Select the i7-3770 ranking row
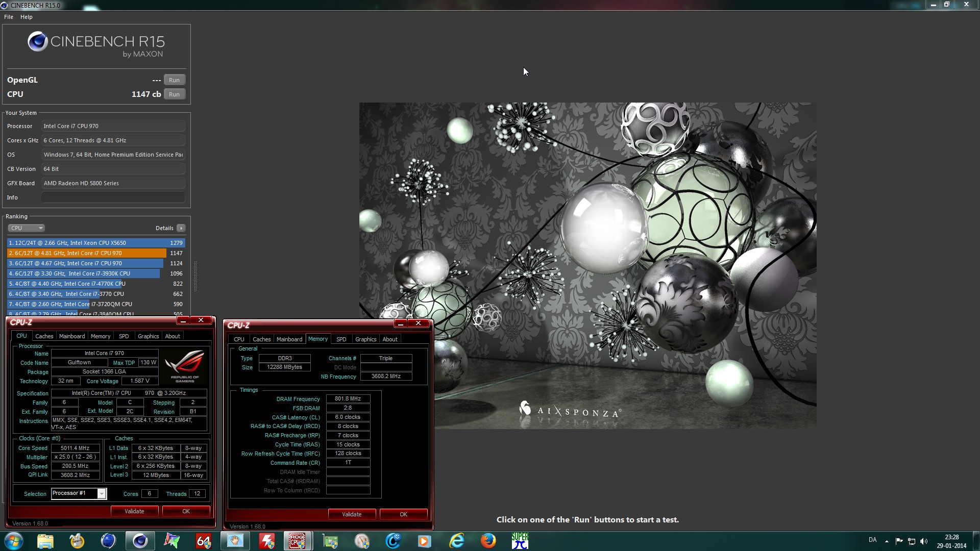This screenshot has height=551, width=980. point(96,294)
